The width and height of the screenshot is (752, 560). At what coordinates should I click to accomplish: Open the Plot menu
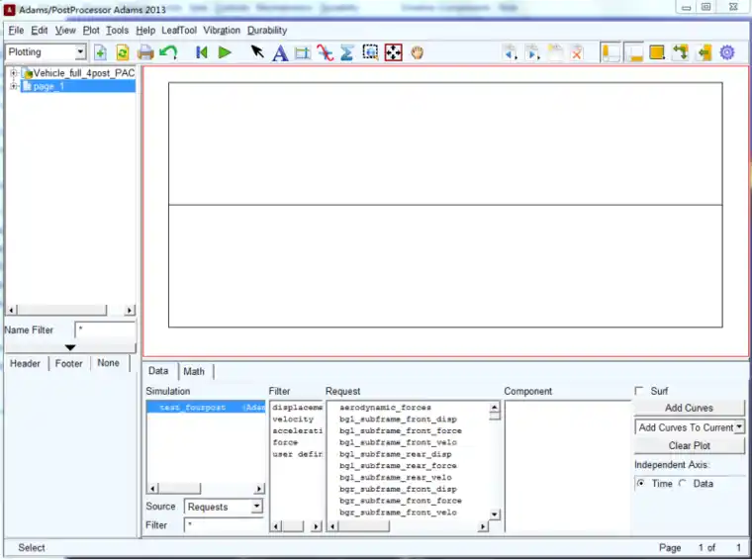click(x=91, y=31)
